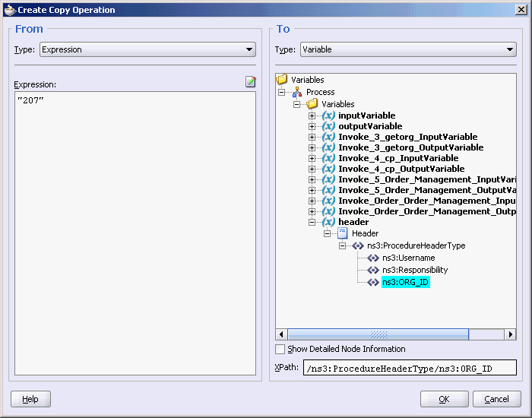Click the Header part document icon

coord(342,233)
